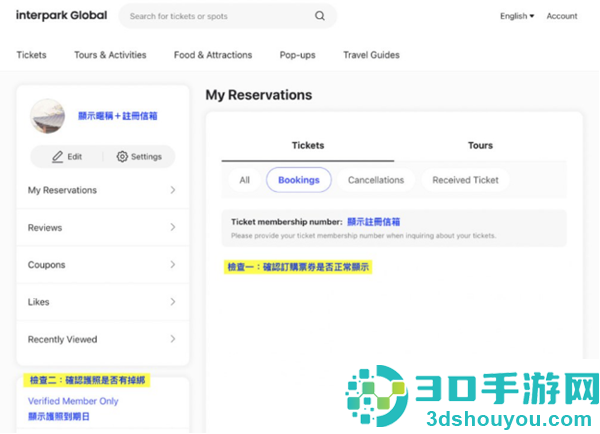Click the profile avatar picture

tap(47, 116)
